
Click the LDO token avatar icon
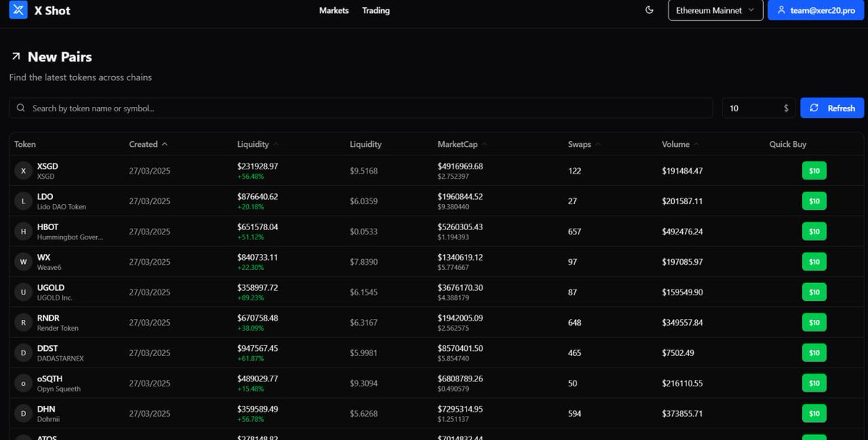coord(23,201)
